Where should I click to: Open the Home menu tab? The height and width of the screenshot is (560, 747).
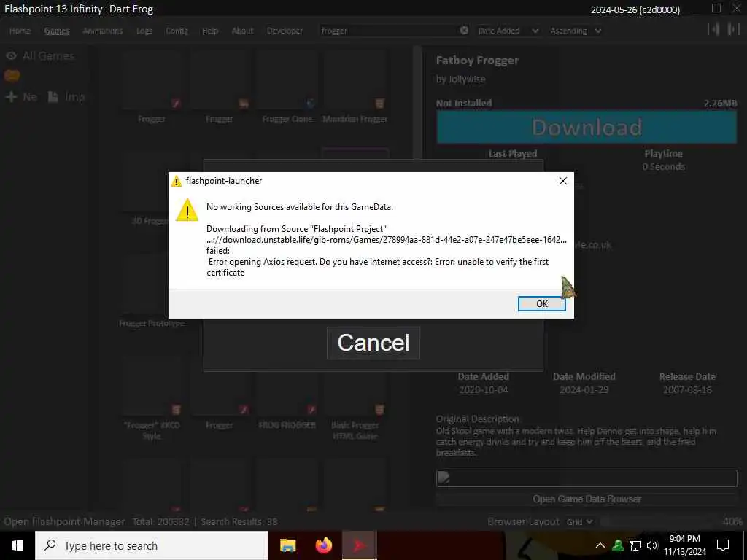coord(20,31)
